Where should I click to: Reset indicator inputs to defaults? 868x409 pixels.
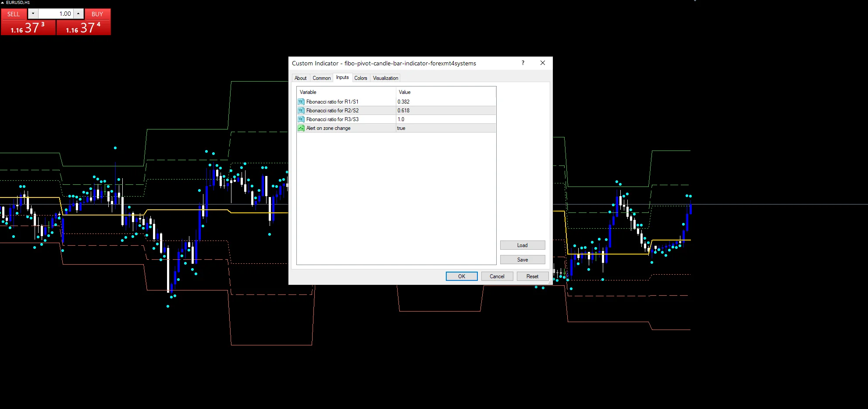pos(533,276)
